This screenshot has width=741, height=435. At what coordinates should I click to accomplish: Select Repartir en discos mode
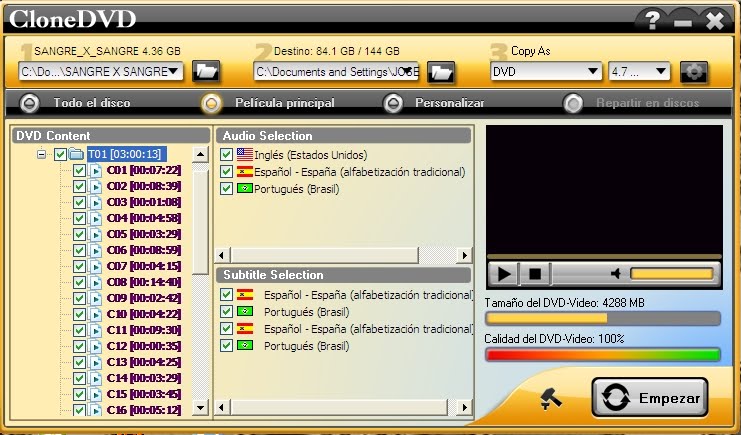click(573, 103)
